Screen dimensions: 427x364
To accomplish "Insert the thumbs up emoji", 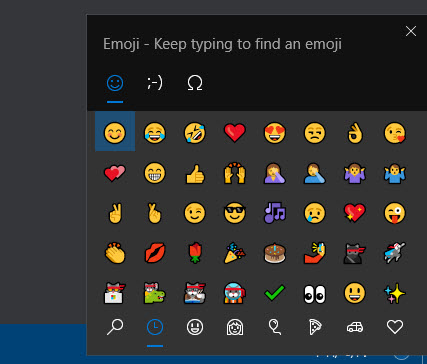I will (x=195, y=174).
